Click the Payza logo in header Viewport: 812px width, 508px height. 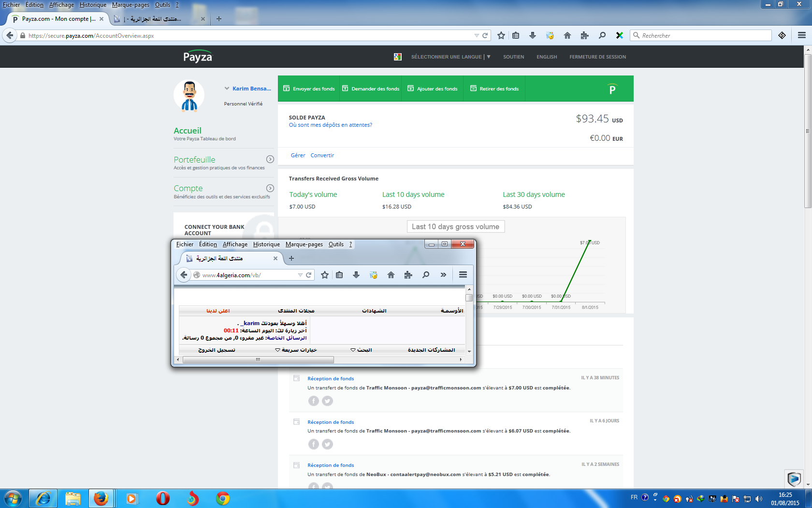197,57
